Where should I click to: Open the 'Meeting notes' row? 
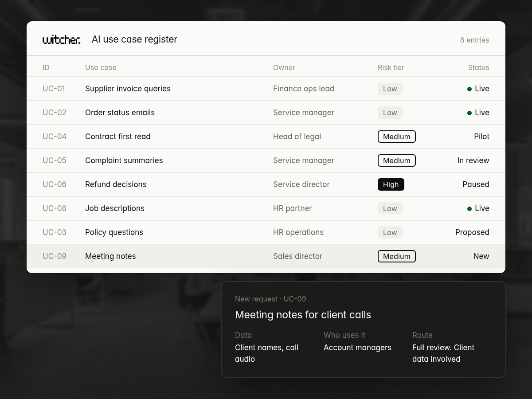(266, 256)
